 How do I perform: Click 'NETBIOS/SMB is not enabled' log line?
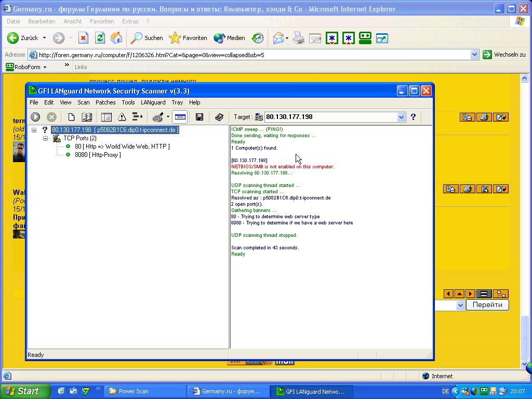coord(283,167)
